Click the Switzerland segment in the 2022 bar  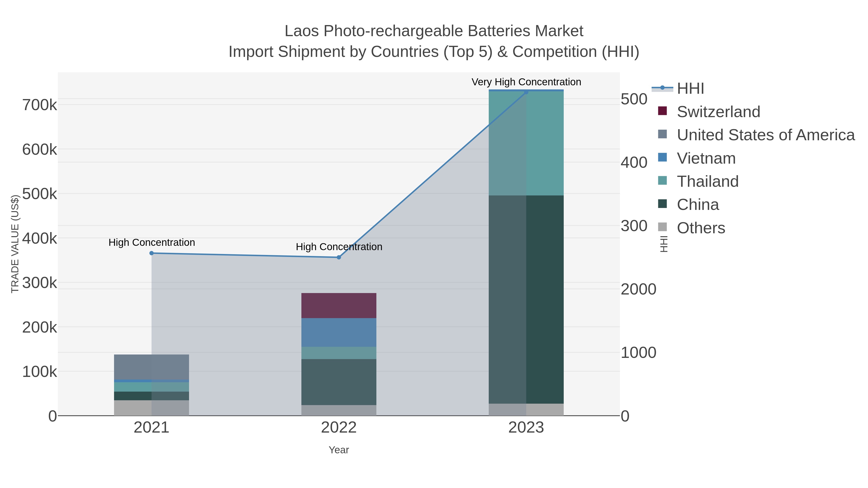coord(339,306)
